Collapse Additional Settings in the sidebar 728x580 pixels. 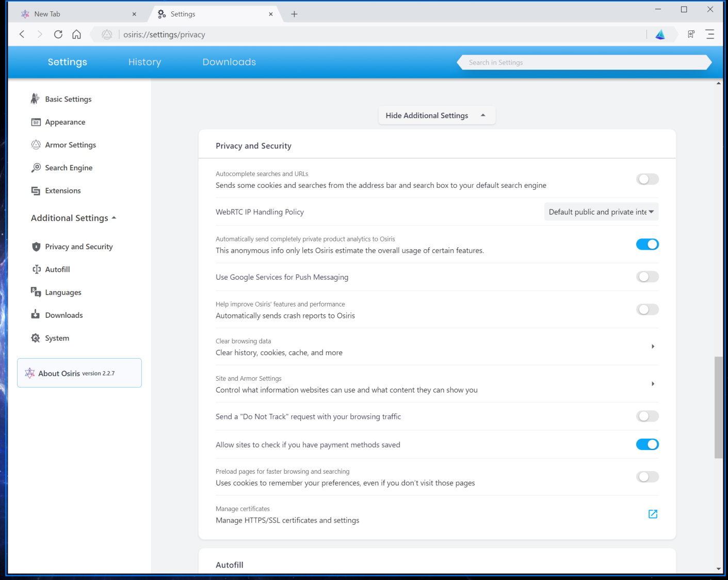74,218
